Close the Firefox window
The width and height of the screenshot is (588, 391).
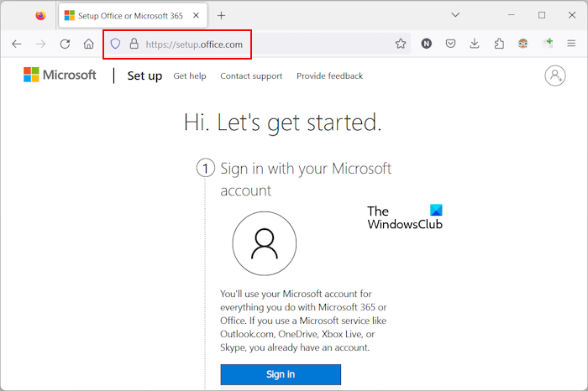coord(572,15)
